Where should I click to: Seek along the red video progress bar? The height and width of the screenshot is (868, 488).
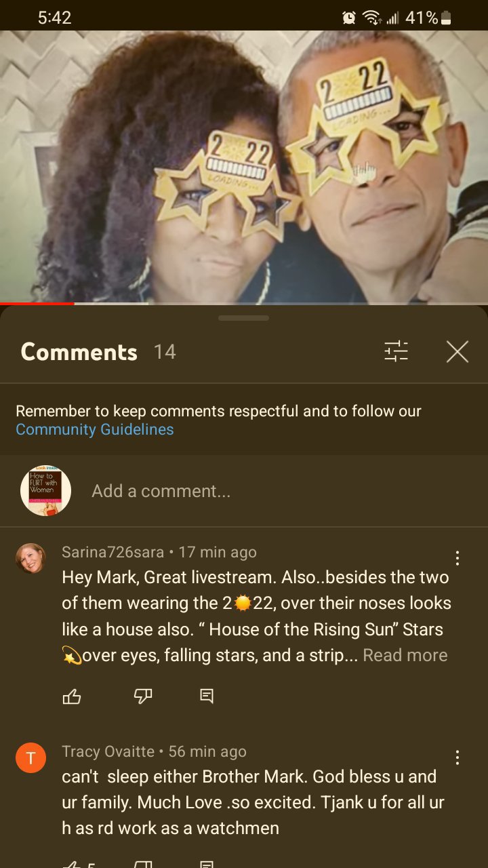(x=244, y=303)
